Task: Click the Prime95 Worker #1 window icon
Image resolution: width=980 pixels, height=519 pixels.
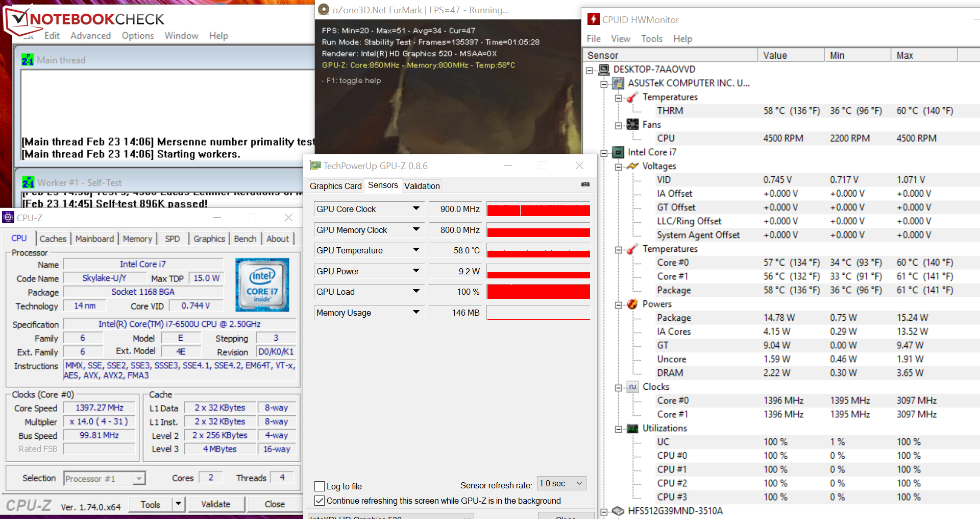Action: [29, 182]
